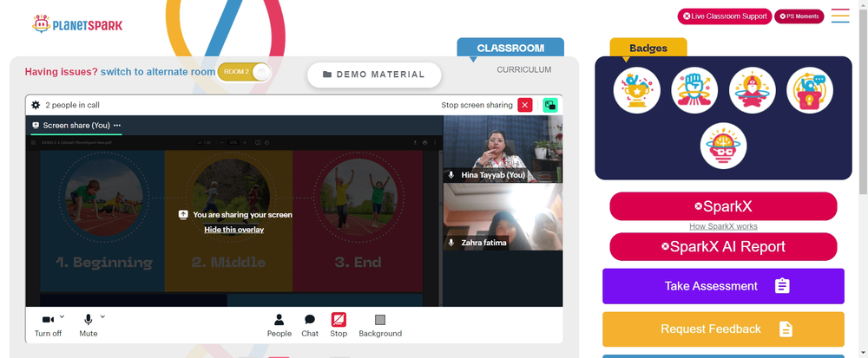The width and height of the screenshot is (868, 358).
Task: Click the raised fist badge icon
Action: click(x=694, y=90)
